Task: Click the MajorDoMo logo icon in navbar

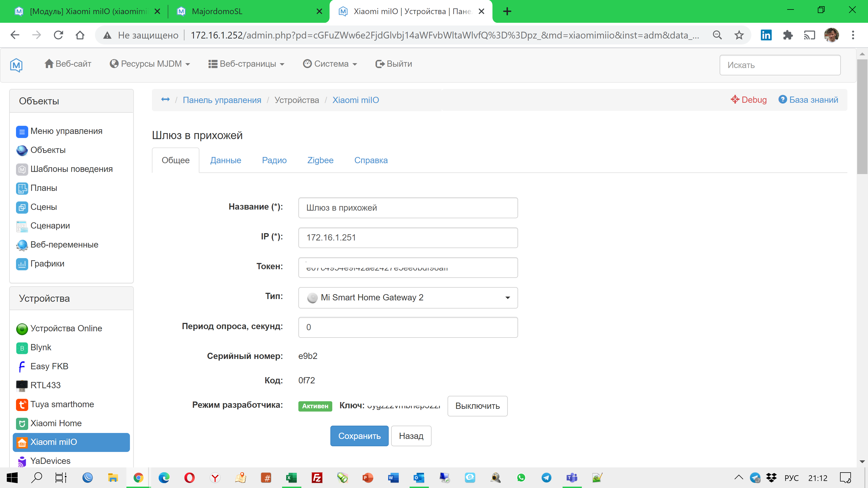Action: [16, 65]
